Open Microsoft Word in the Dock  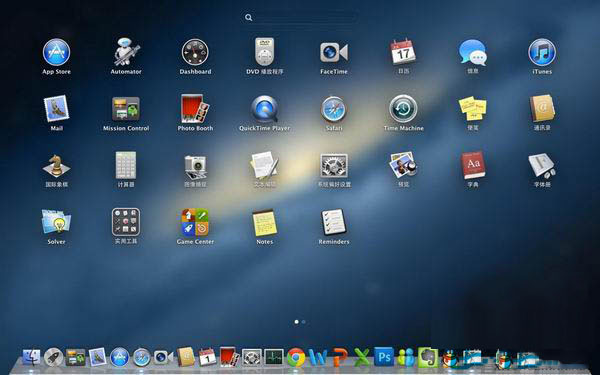click(318, 357)
